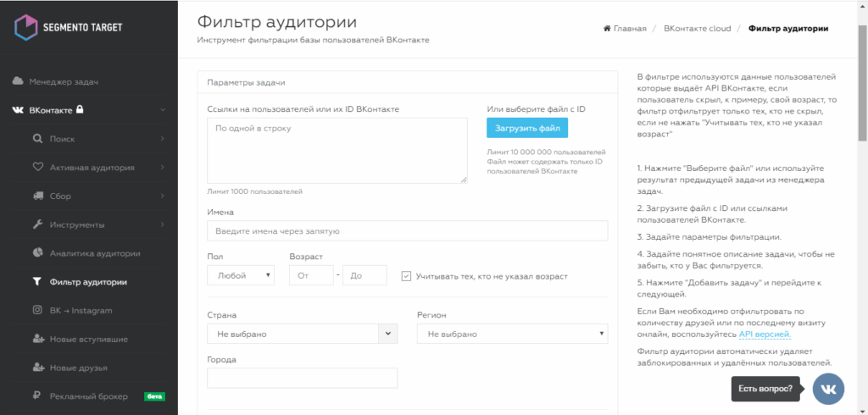Select Фильтр аудитории menu item

[x=88, y=282]
